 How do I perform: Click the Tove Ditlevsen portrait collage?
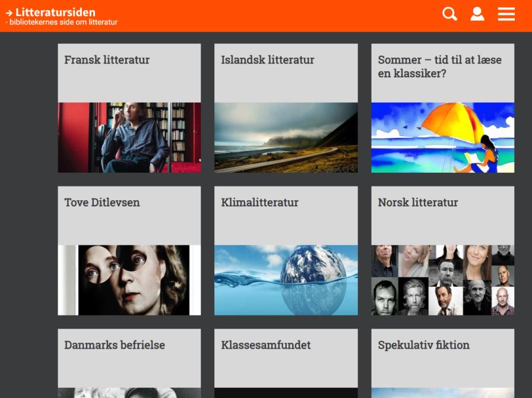(129, 279)
